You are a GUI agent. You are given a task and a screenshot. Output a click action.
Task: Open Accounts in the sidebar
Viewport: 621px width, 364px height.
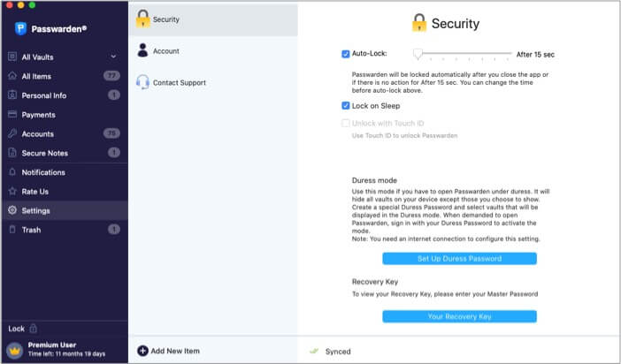pyautogui.click(x=65, y=133)
